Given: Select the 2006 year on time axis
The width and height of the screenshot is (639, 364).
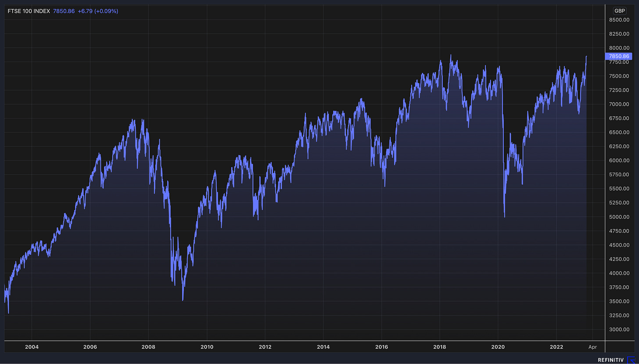Looking at the screenshot, I should click(x=90, y=347).
